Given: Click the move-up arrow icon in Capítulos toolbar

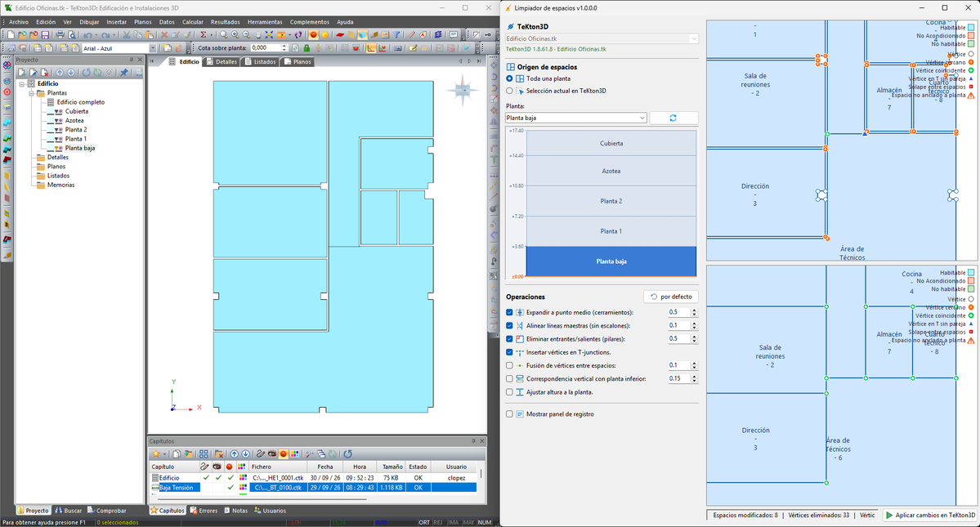Looking at the screenshot, I should point(234,454).
